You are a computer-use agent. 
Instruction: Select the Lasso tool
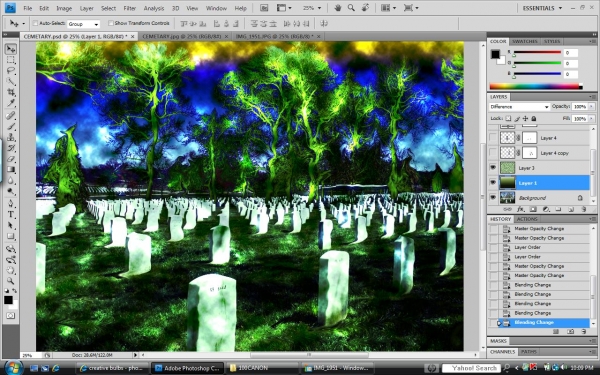pos(11,70)
